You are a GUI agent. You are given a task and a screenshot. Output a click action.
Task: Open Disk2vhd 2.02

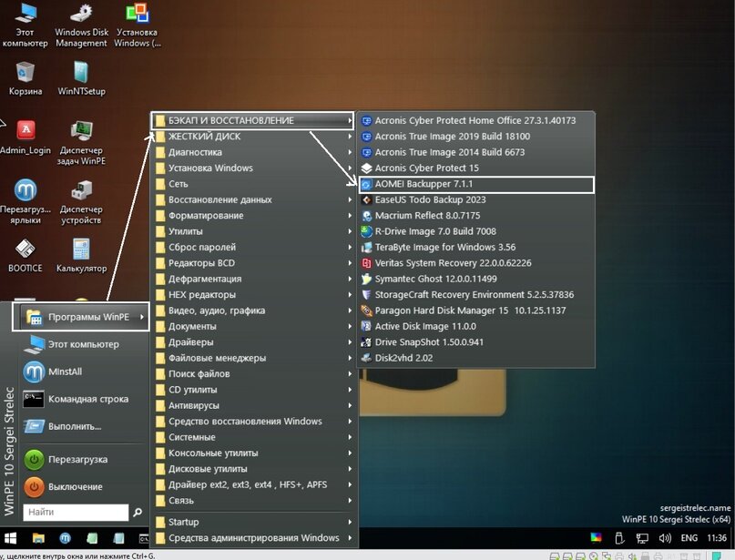coord(476,359)
